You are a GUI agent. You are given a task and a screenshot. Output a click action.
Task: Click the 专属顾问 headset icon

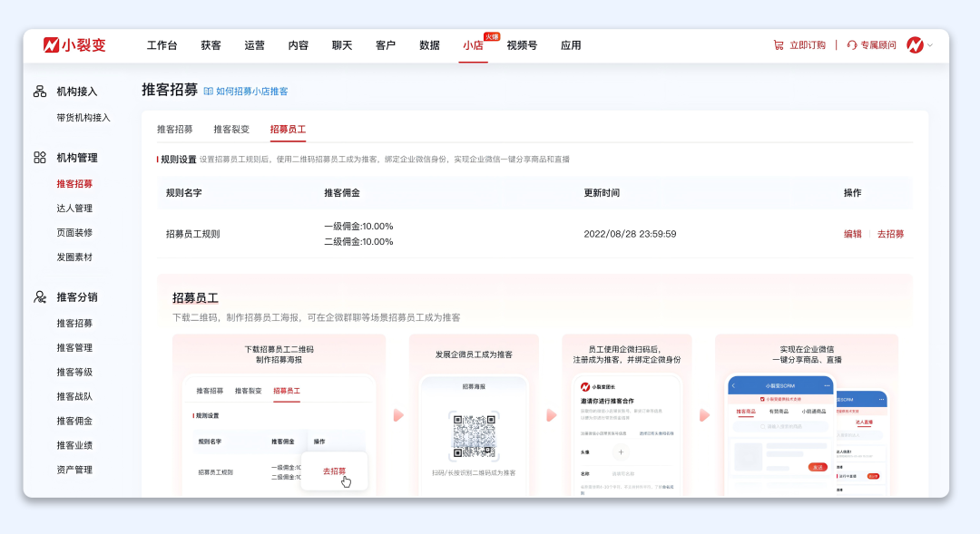850,44
